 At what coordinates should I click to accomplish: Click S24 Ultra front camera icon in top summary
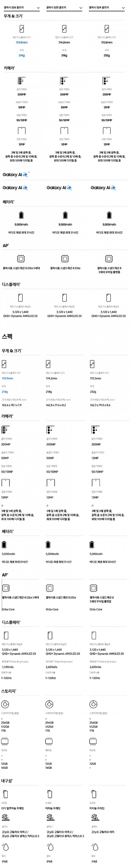(x=106, y=130)
